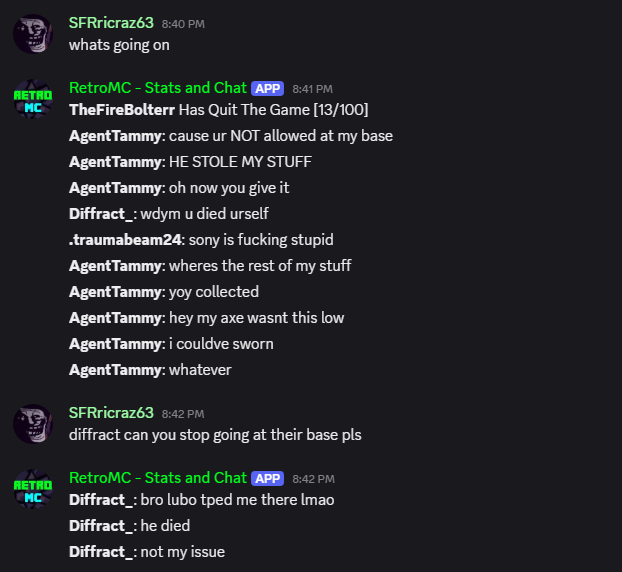The height and width of the screenshot is (572, 622).
Task: Click SFRricraz63's avatar beside "whats going on"
Action: [x=33, y=34]
